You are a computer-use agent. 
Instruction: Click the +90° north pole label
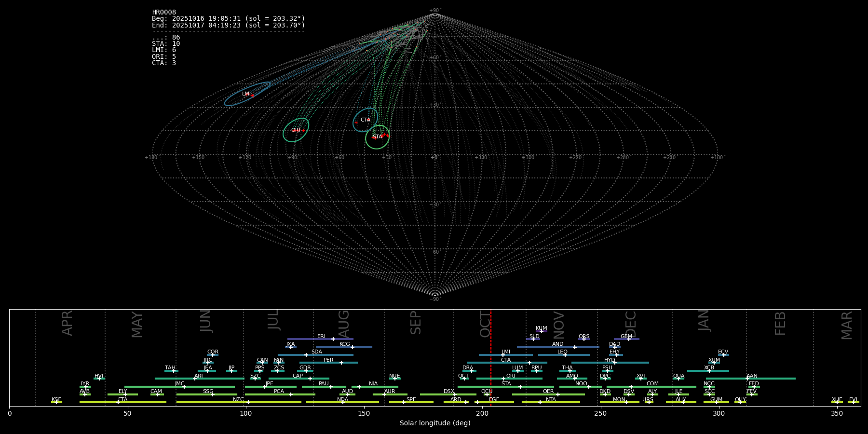[435, 10]
